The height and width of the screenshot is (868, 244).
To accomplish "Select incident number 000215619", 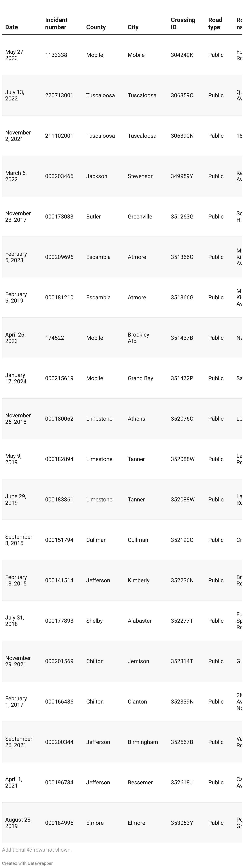I will click(59, 378).
